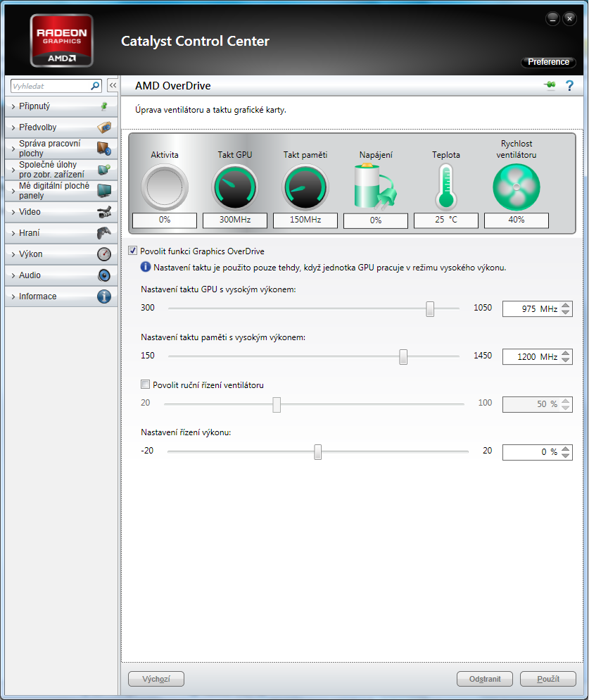589x700 pixels.
Task: Expand Společné úlohy pro zobr. zařízení section
Action: point(61,170)
